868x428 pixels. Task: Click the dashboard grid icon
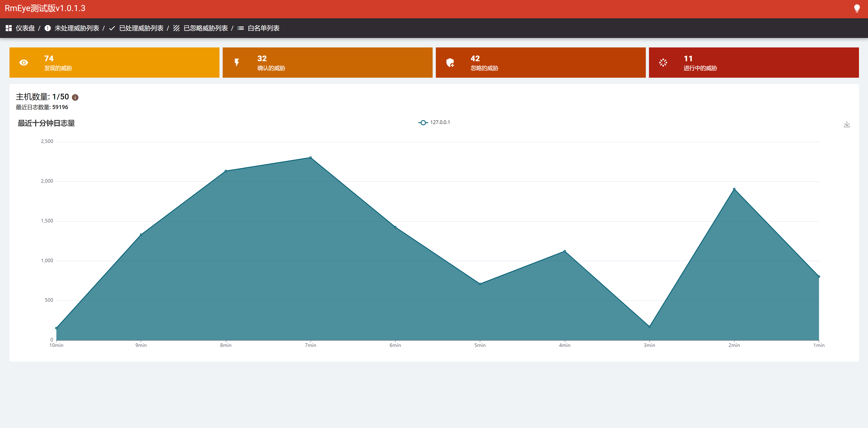[x=9, y=28]
